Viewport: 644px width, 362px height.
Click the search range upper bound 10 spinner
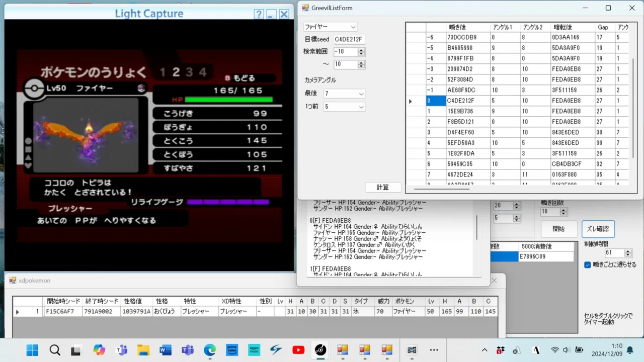coord(349,64)
